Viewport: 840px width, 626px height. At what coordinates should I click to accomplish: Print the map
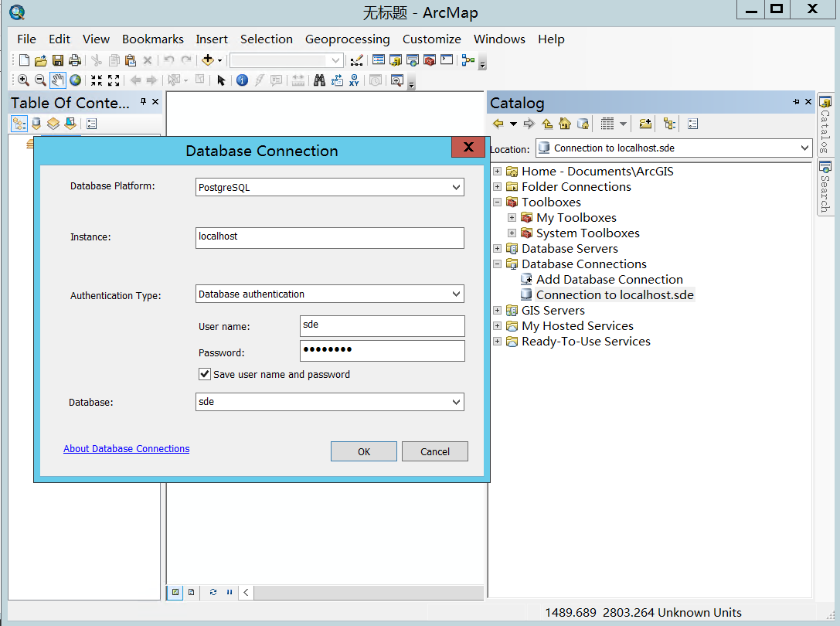coord(75,60)
